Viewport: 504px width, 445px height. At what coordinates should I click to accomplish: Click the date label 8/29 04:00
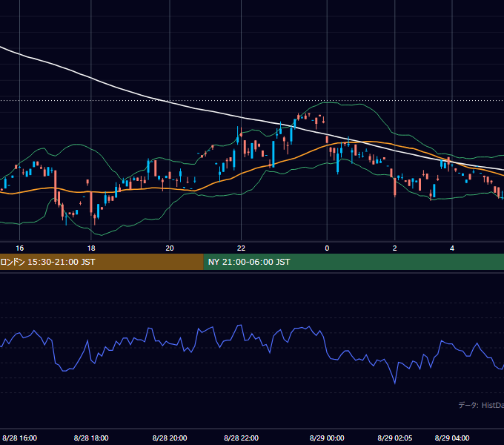(452, 438)
